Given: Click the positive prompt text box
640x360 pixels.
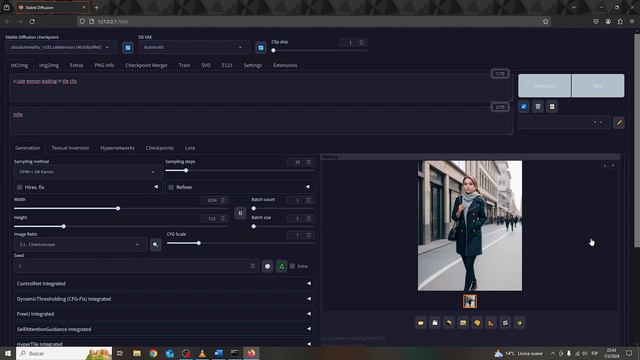Looking at the screenshot, I should (261, 88).
